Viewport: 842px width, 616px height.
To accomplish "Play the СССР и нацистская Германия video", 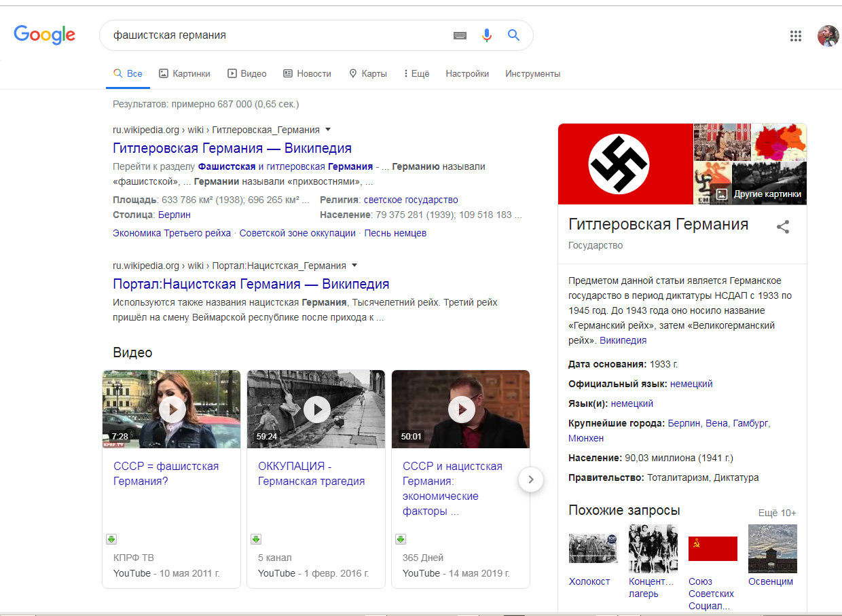I will point(461,410).
